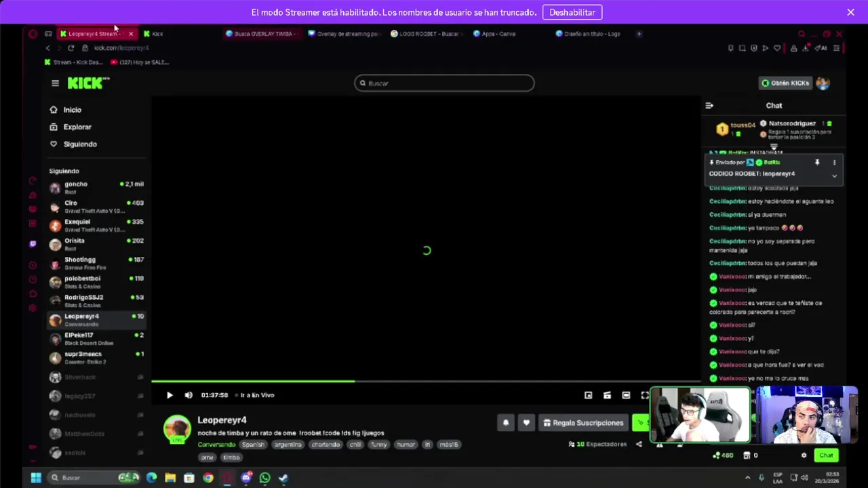Unpin the pinned chat message
This screenshot has width=868, height=488.
coord(817,163)
